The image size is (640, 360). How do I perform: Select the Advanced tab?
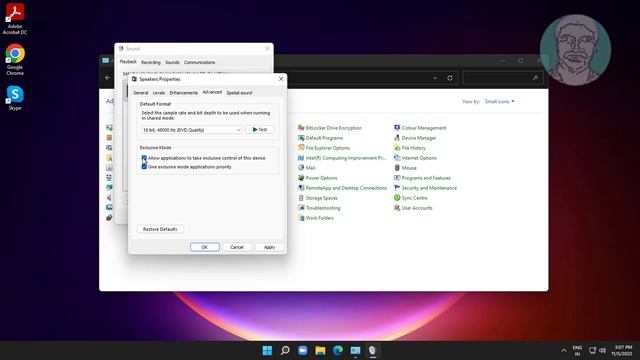[x=212, y=92]
